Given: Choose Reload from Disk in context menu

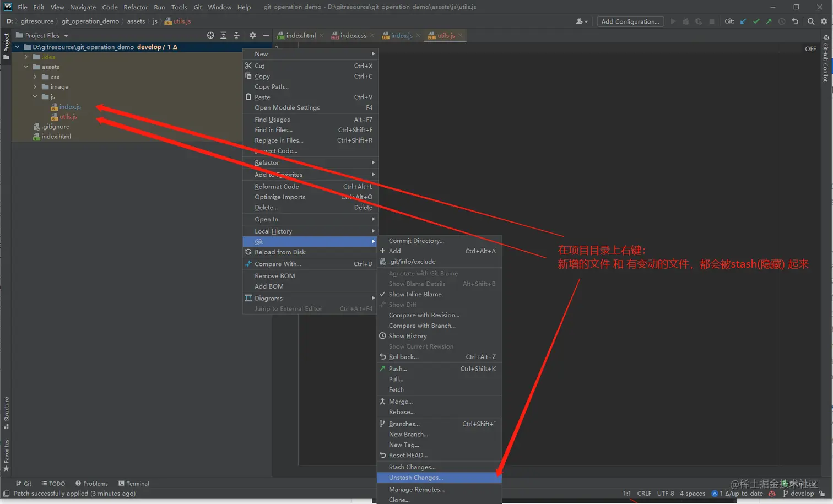Looking at the screenshot, I should click(280, 252).
